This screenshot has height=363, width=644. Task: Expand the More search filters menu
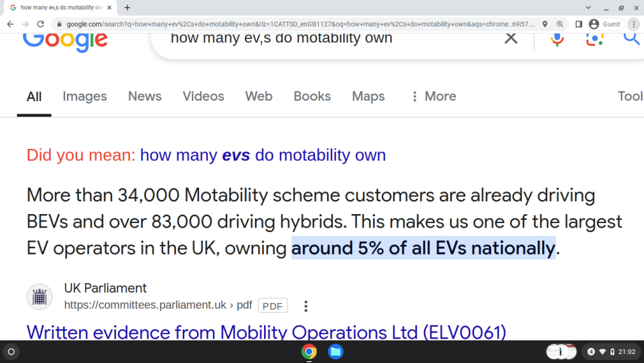tap(433, 96)
